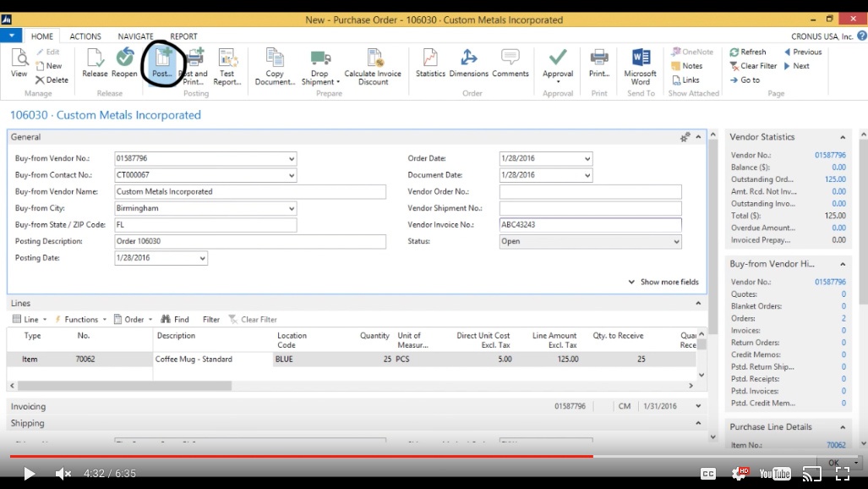This screenshot has height=489, width=868.
Task: Seek on the video progress bar
Action: (x=434, y=456)
